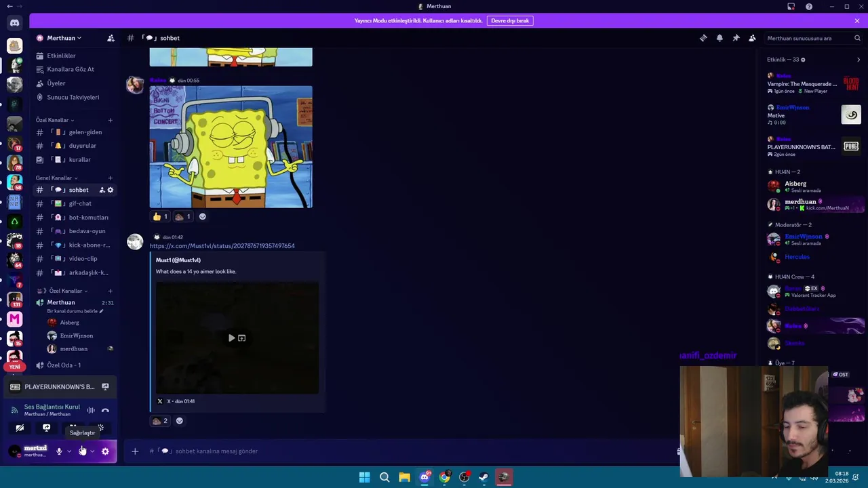Open File Explorer from the taskbar
868x488 pixels.
(404, 477)
